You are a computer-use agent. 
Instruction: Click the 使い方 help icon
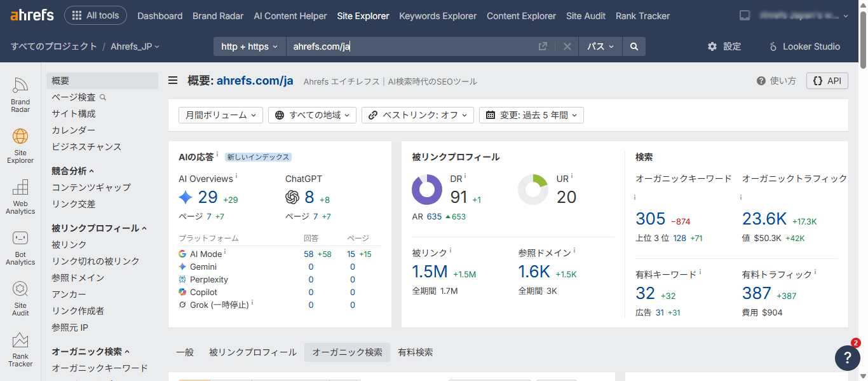(x=761, y=81)
